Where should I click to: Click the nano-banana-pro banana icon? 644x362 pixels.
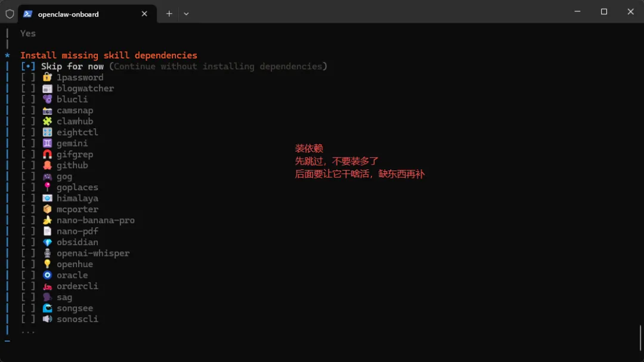47,220
